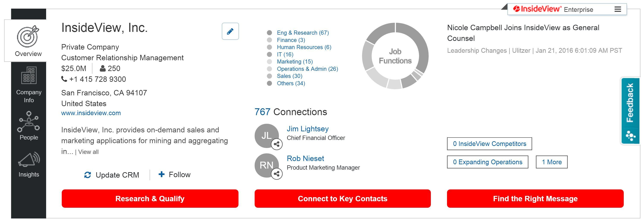Click share icon on Jim Lightsey avatar
644x223 pixels.
pyautogui.click(x=277, y=144)
